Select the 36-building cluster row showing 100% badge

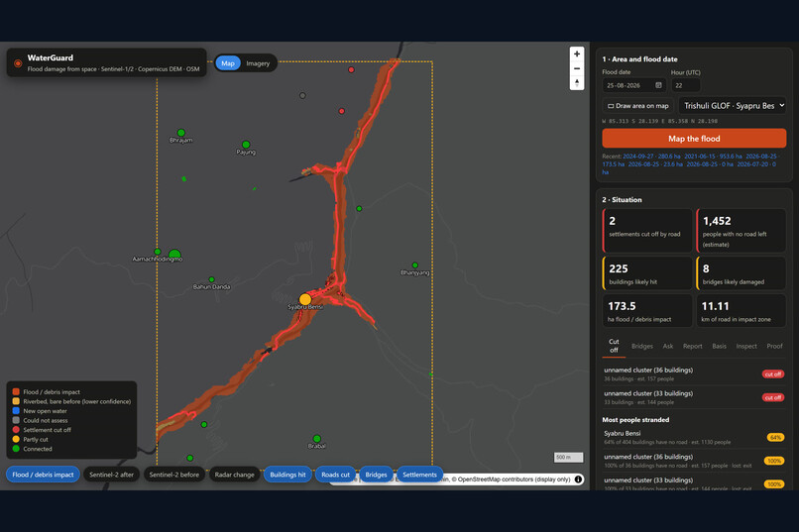coord(694,461)
